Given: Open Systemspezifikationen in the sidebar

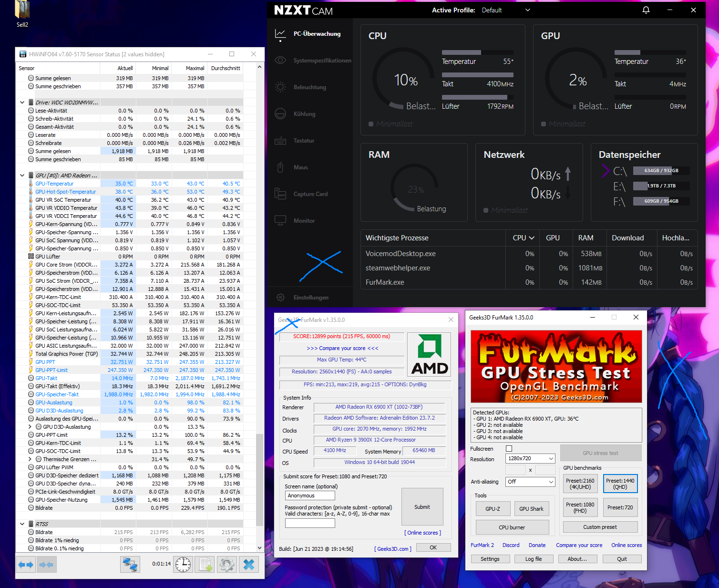Looking at the screenshot, I should 322,61.
